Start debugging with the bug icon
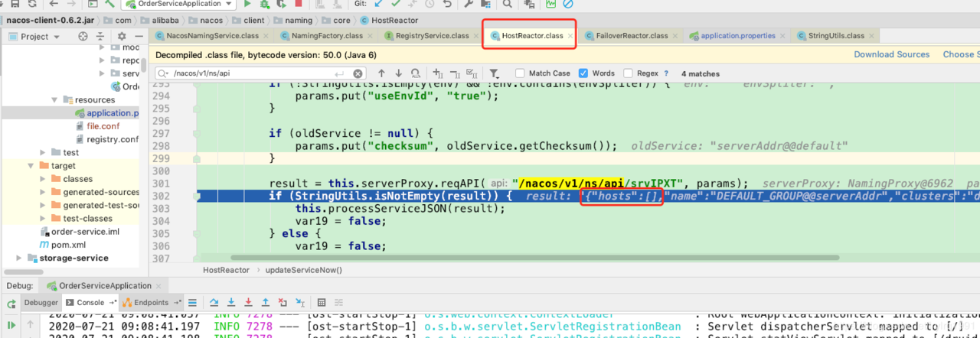This screenshot has height=338, width=980. pos(264,5)
